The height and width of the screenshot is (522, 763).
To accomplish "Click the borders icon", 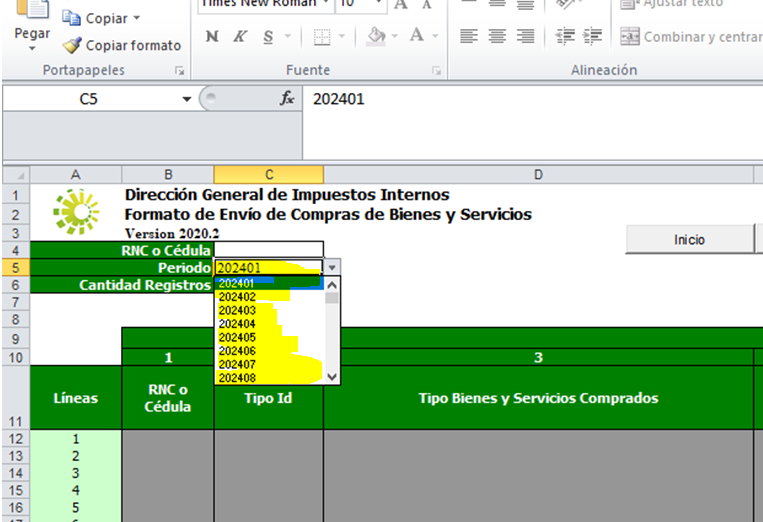I will point(322,37).
